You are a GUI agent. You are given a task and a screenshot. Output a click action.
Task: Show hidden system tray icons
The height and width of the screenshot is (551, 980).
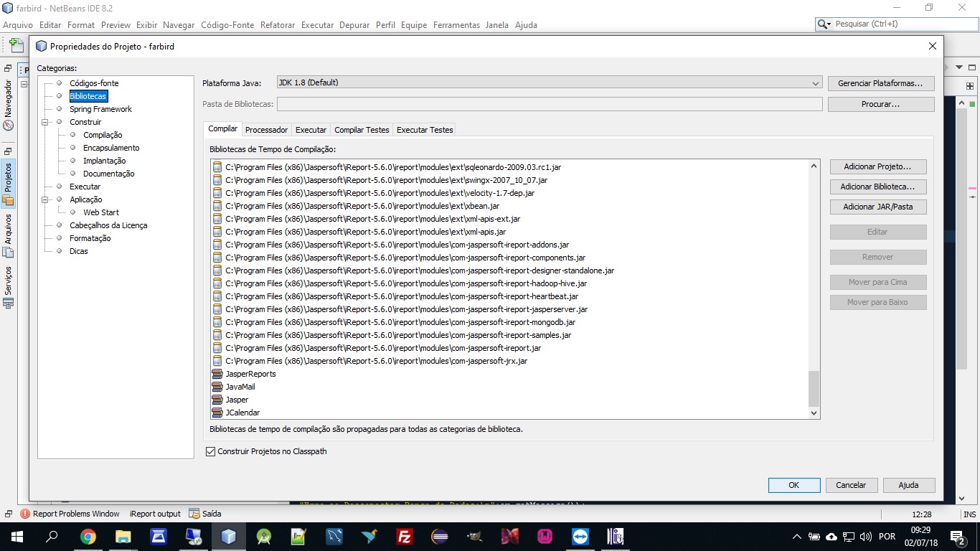[x=796, y=537]
